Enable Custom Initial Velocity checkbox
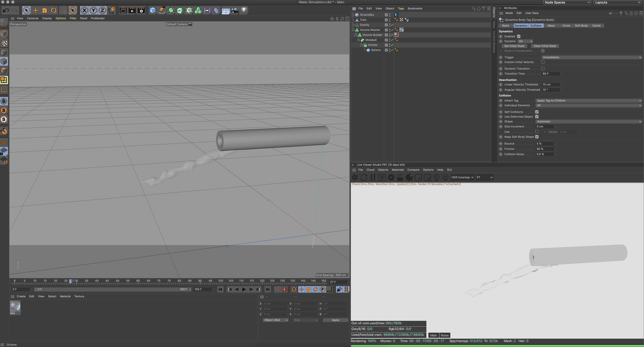This screenshot has width=644, height=347. coord(543,62)
